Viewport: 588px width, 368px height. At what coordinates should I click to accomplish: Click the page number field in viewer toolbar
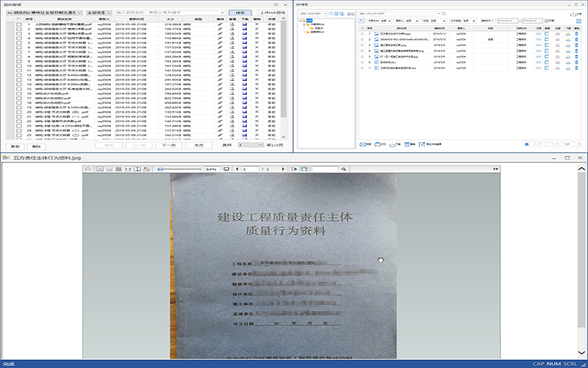click(251, 169)
